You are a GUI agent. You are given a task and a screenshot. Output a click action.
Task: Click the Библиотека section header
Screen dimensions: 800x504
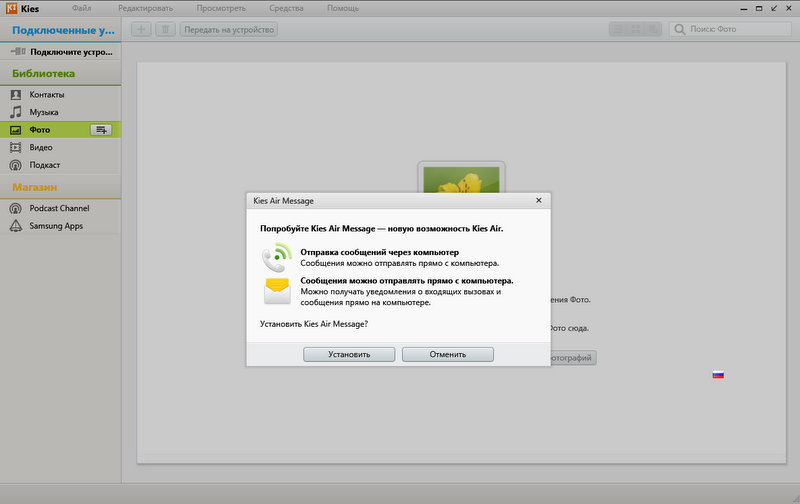(x=43, y=73)
